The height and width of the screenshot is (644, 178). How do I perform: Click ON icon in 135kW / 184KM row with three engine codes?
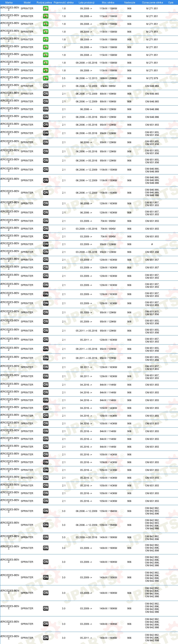click(x=46, y=511)
